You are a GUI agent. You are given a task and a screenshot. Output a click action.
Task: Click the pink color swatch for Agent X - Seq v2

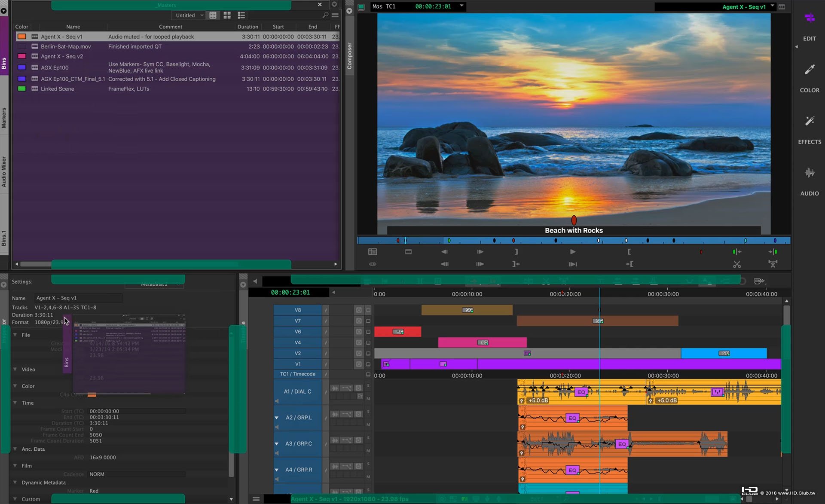coord(21,56)
